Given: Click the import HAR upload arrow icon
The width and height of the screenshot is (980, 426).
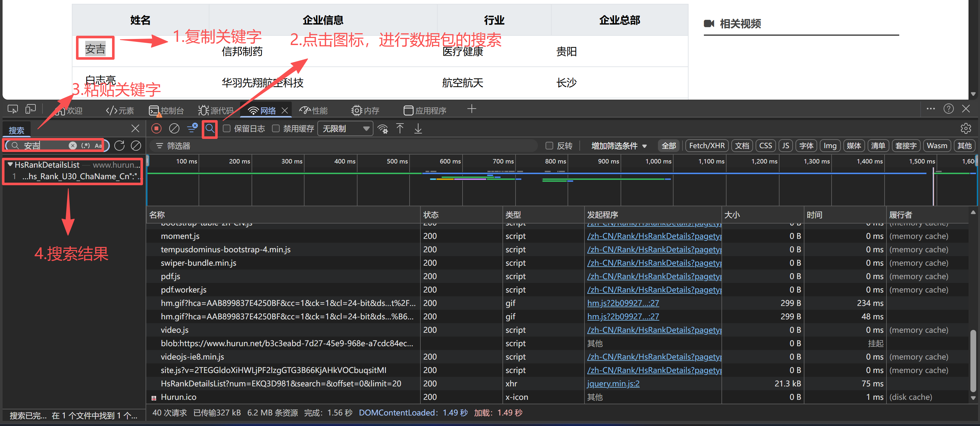Looking at the screenshot, I should pyautogui.click(x=400, y=129).
